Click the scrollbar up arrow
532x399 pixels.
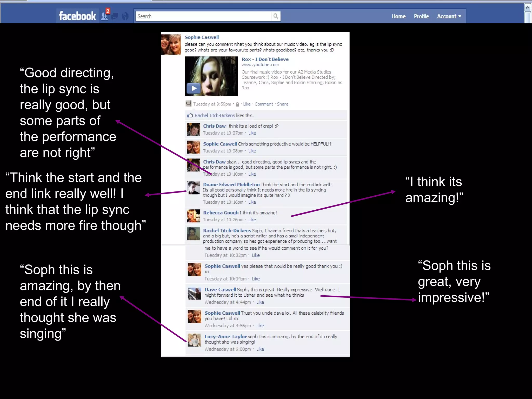coord(527,8)
